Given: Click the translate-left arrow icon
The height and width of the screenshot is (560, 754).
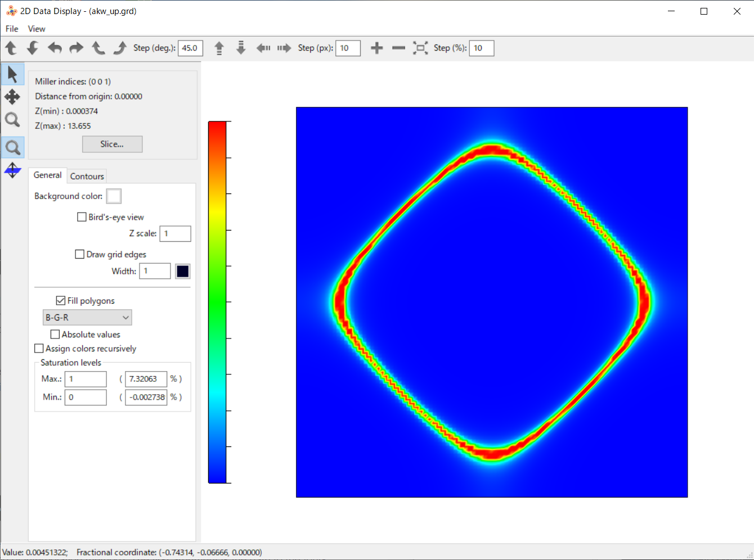Looking at the screenshot, I should coord(263,48).
